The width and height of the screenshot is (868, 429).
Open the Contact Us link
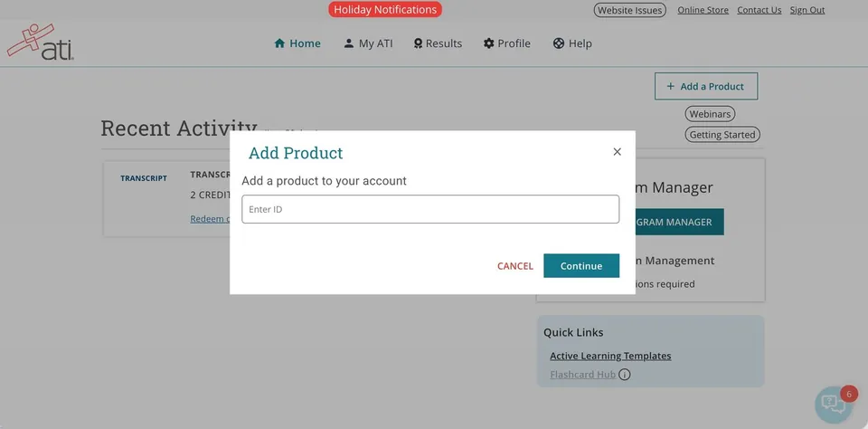[759, 10]
